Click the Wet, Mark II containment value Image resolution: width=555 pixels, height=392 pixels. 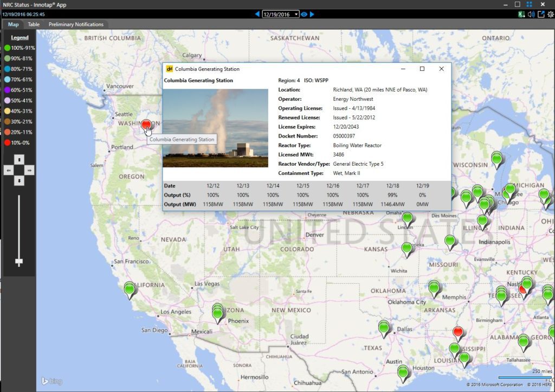[x=346, y=173]
